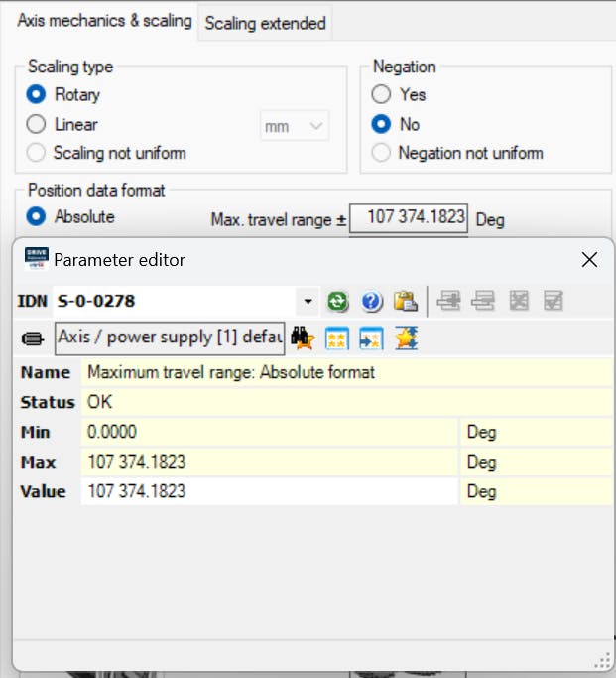Click the binoculars search parameter icon
Image resolution: width=616 pixels, height=678 pixels.
coord(302,338)
